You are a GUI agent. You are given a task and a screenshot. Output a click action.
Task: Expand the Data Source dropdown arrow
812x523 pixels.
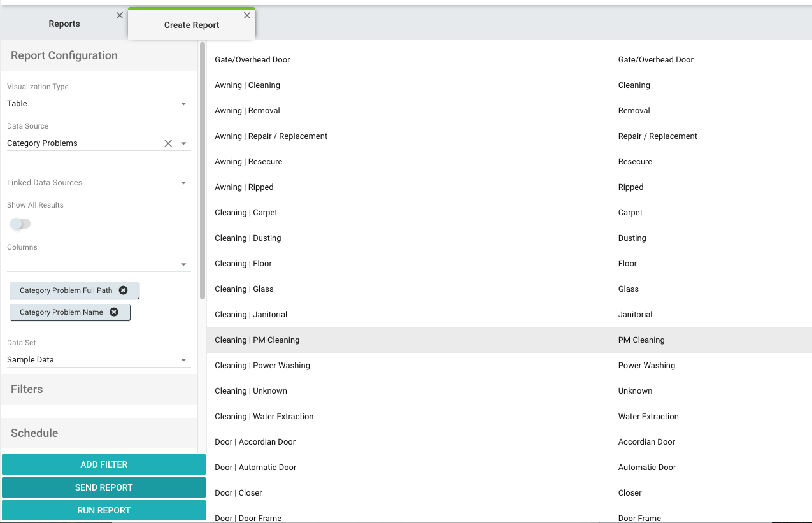(183, 143)
